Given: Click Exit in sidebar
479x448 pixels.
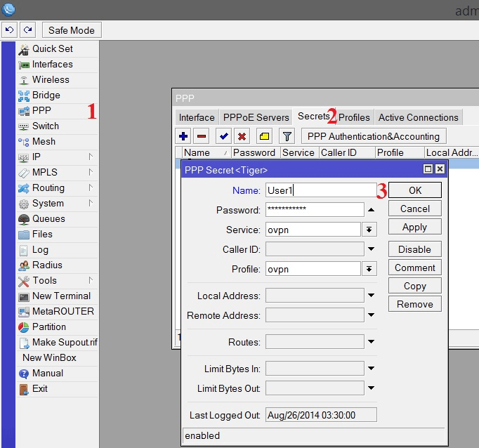Looking at the screenshot, I should (x=58, y=389).
